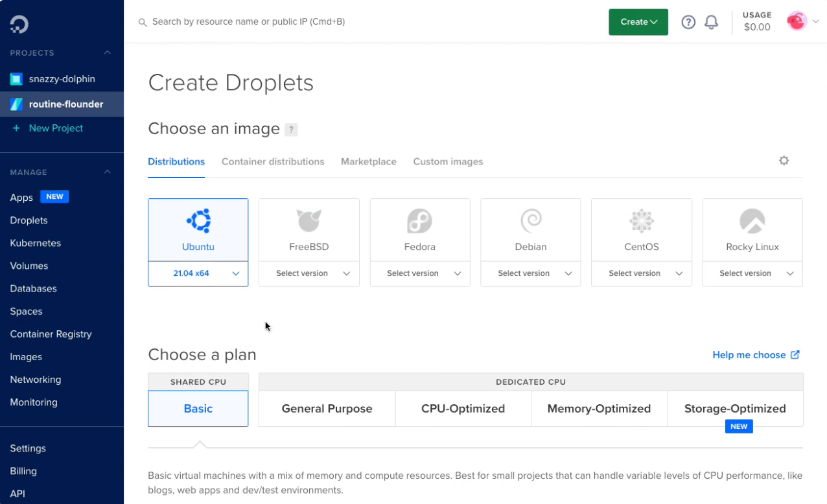Click the USAGE $0.00 indicator
Viewport: 827px width, 504px height.
pos(757,21)
